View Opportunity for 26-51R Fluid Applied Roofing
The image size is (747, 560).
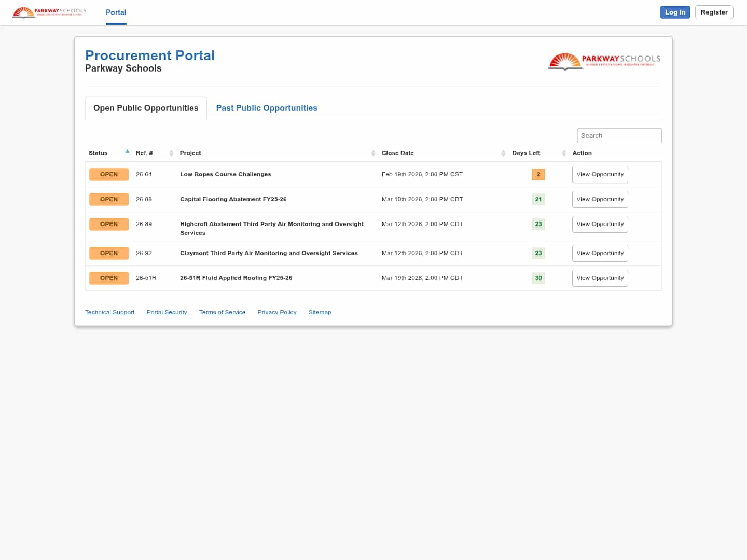[600, 278]
